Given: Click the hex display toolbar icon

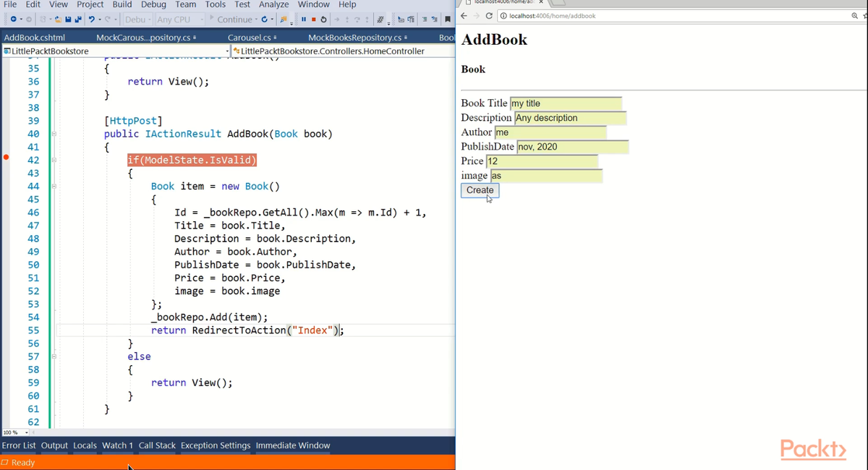Looking at the screenshot, I should (380, 20).
